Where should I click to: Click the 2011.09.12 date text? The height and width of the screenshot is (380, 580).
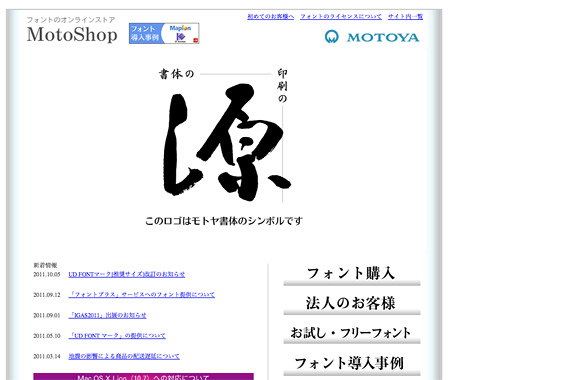(x=47, y=295)
